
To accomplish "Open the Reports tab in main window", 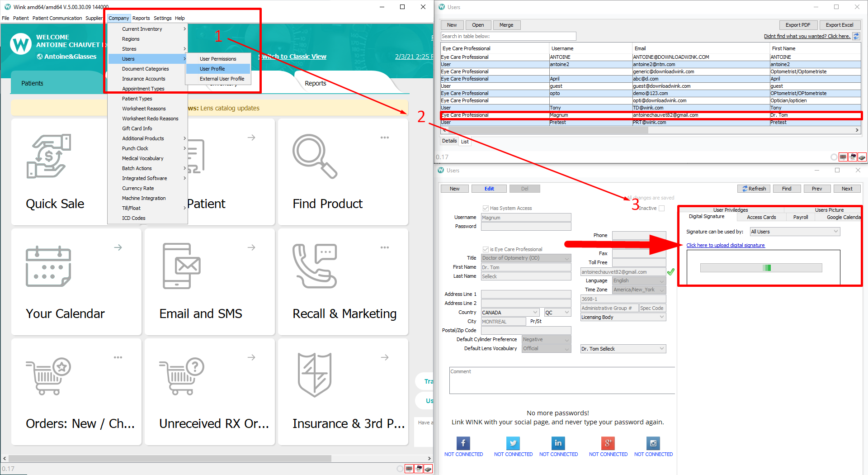I will pyautogui.click(x=316, y=83).
